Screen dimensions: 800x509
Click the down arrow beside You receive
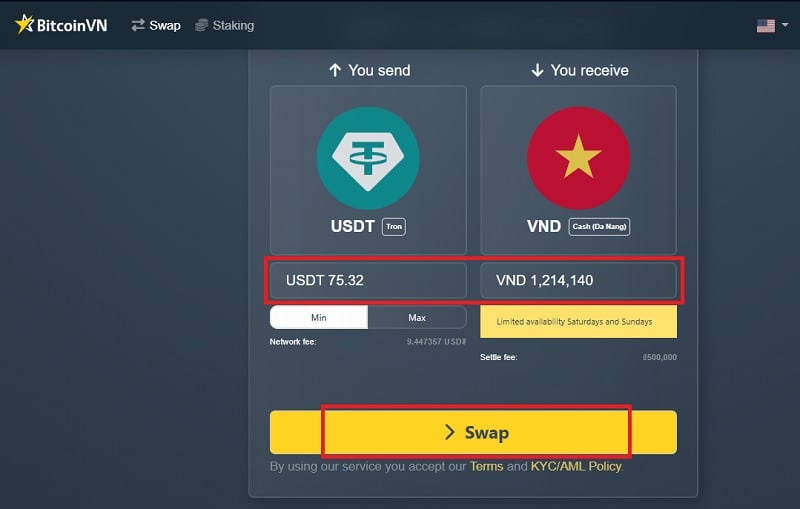pos(537,70)
